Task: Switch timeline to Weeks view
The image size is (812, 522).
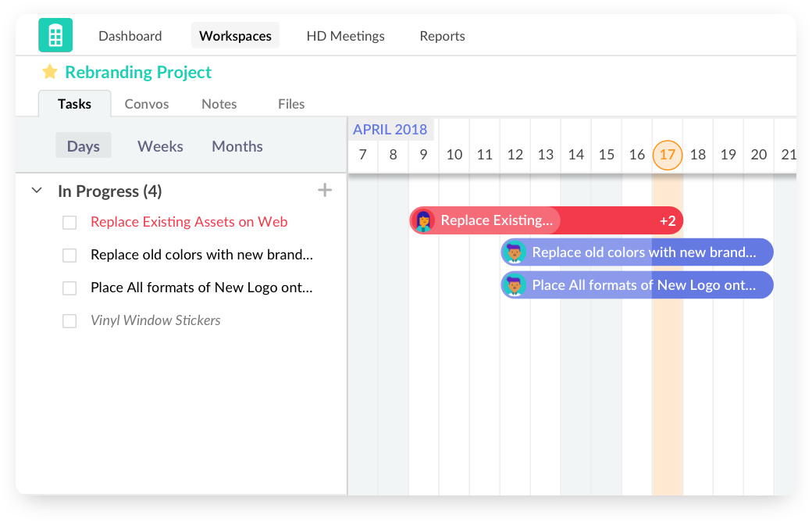Action: point(160,146)
